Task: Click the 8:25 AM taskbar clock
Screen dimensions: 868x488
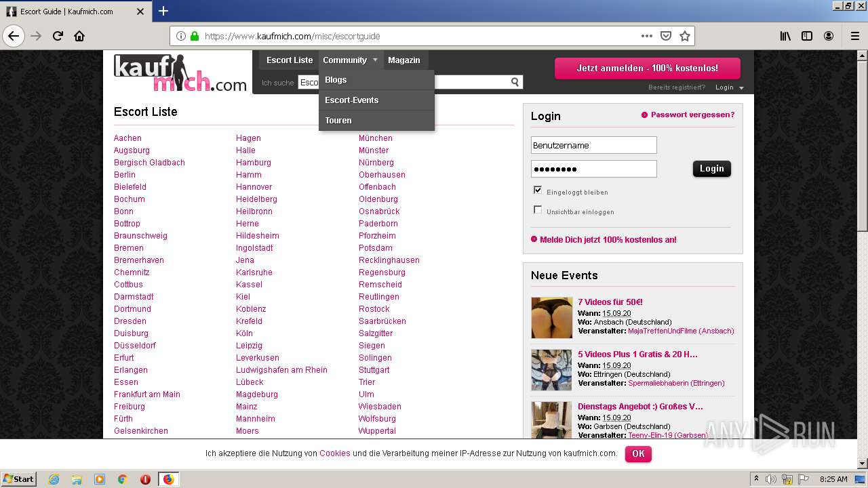Action: (833, 479)
